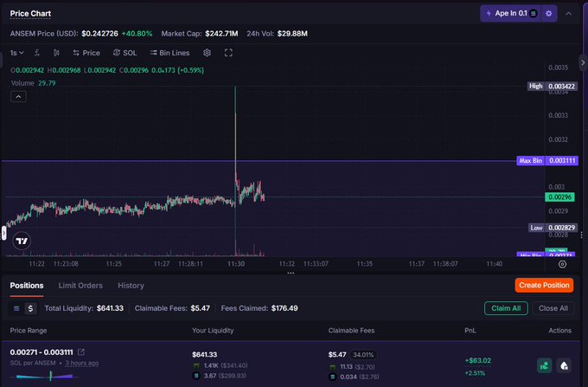Click the PnL column header
588x387 pixels.
click(470, 331)
